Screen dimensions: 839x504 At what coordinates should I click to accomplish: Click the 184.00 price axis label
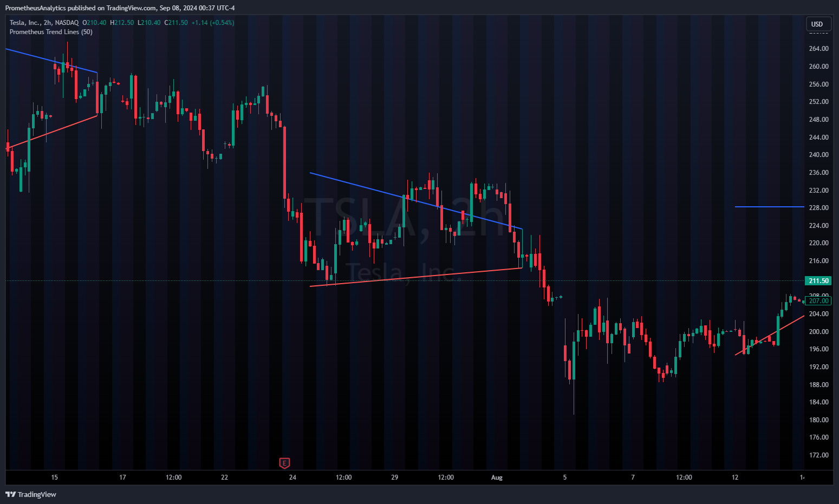click(x=818, y=402)
